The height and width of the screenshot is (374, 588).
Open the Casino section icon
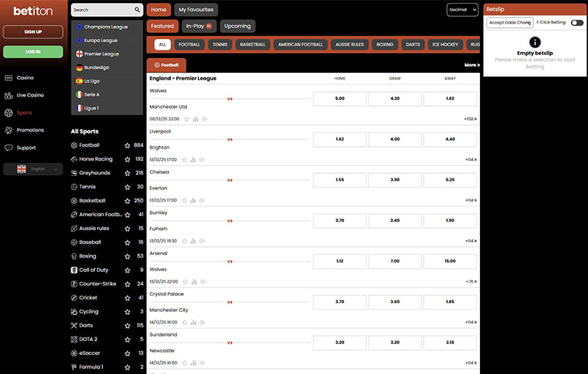[x=9, y=78]
